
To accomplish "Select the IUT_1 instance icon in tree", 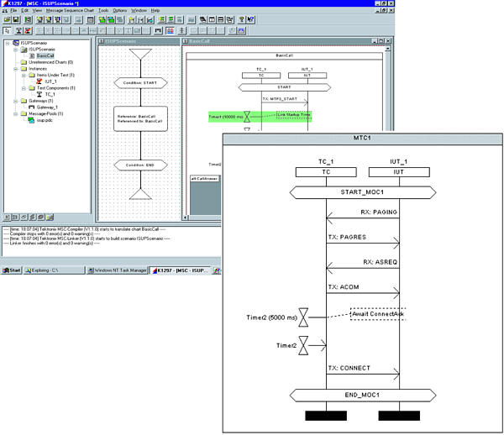I will coord(39,81).
